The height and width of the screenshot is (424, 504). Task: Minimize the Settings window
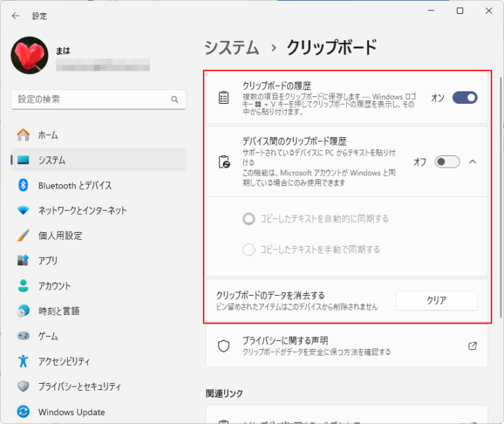tap(431, 11)
